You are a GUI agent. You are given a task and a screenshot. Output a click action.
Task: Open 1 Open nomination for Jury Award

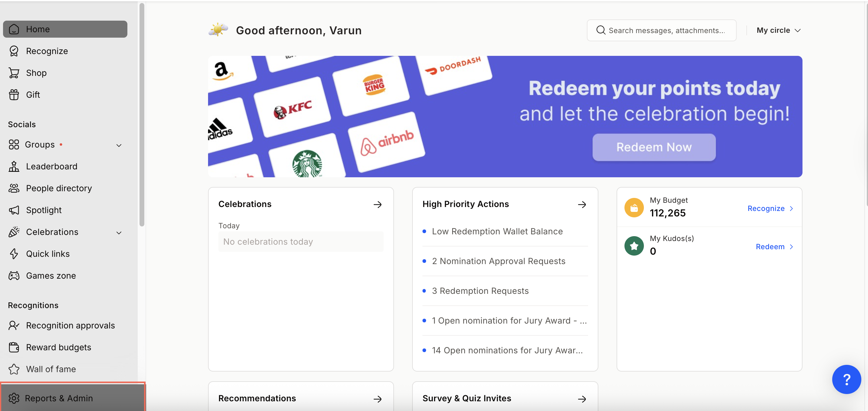[x=505, y=321]
